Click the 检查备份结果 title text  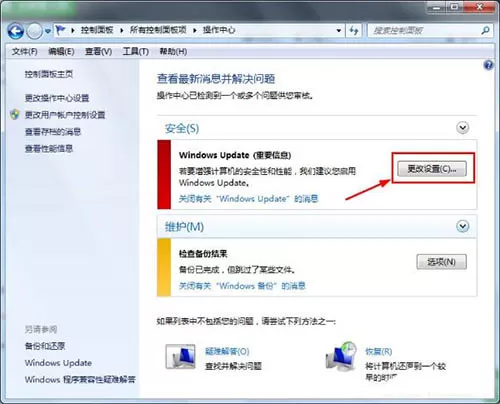point(203,254)
